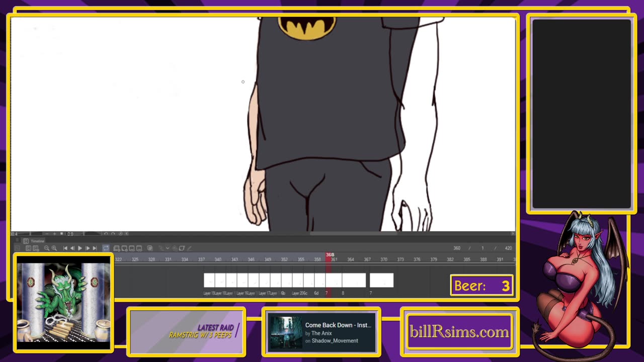Click the cel label 8 under thumbnails
The width and height of the screenshot is (644, 362).
coord(343,293)
